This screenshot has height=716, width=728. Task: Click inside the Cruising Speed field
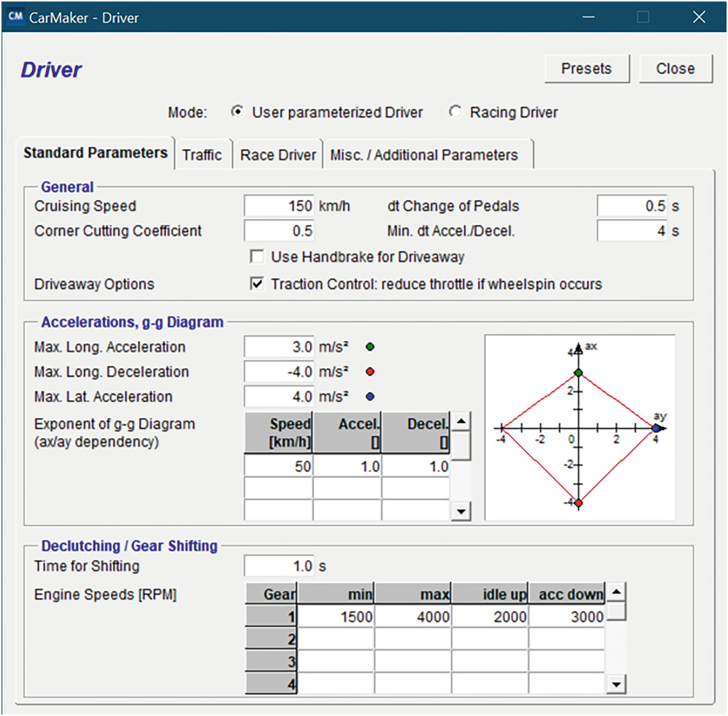point(278,205)
